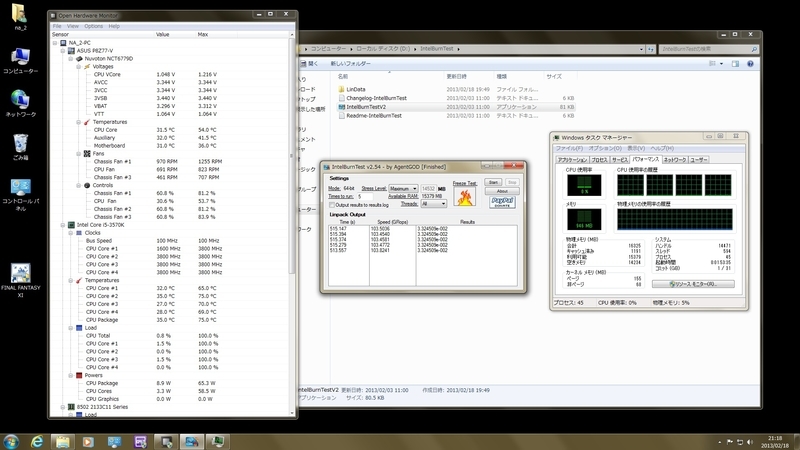Open the Options menu in Open Hardware Monitor
Viewport: 800px width, 450px height.
tap(93, 26)
